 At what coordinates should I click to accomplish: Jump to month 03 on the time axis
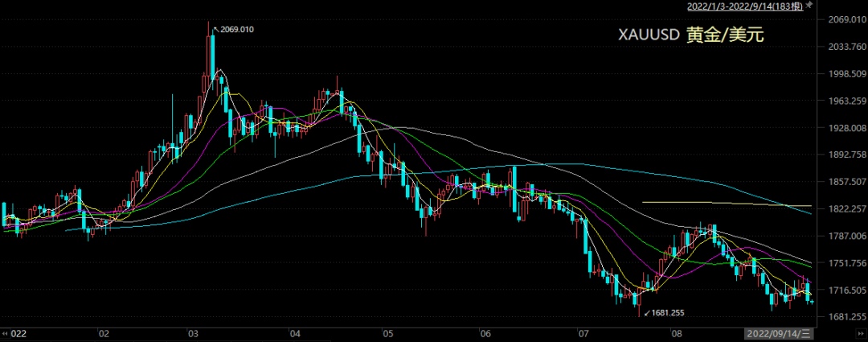193,333
